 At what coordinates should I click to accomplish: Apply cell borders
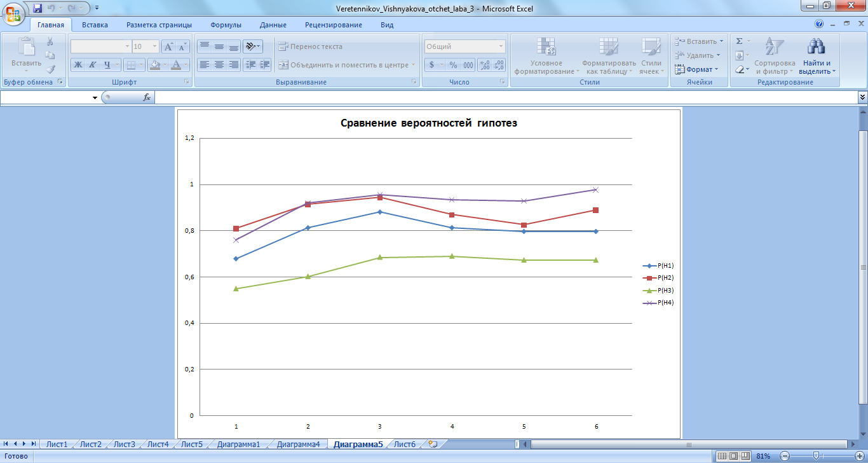click(x=130, y=64)
